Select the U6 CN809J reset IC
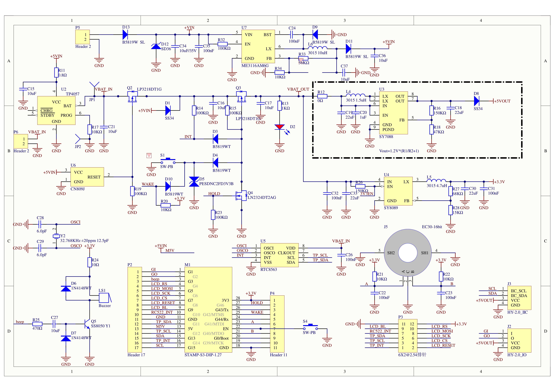This screenshot has width=555, height=392. (x=87, y=177)
